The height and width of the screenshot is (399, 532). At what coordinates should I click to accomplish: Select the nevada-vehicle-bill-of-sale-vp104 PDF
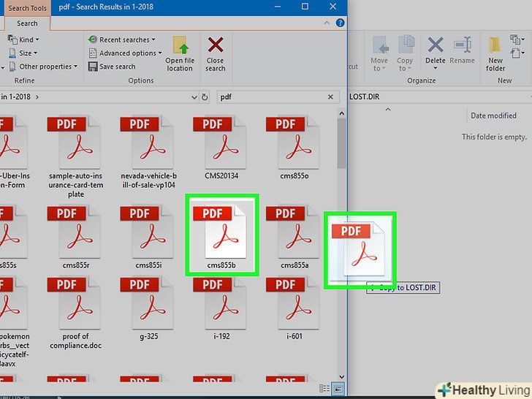(148, 153)
